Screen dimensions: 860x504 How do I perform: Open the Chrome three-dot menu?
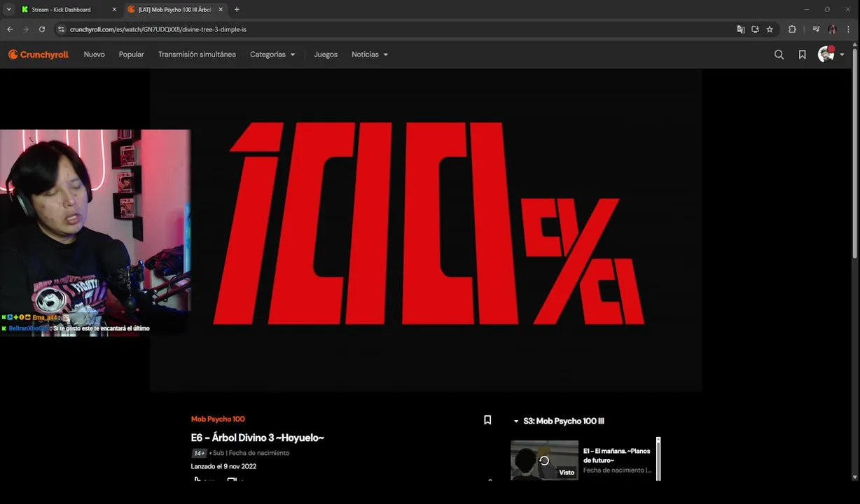[849, 29]
